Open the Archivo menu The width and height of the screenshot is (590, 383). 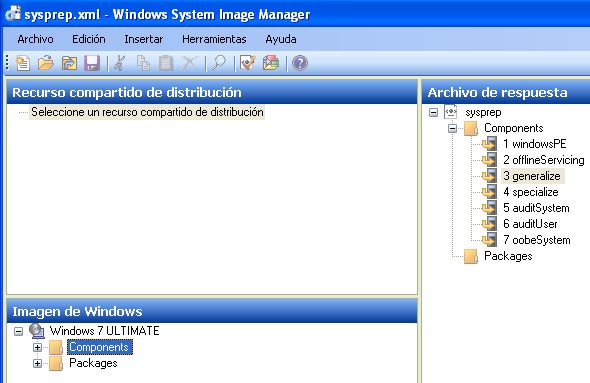[35, 39]
